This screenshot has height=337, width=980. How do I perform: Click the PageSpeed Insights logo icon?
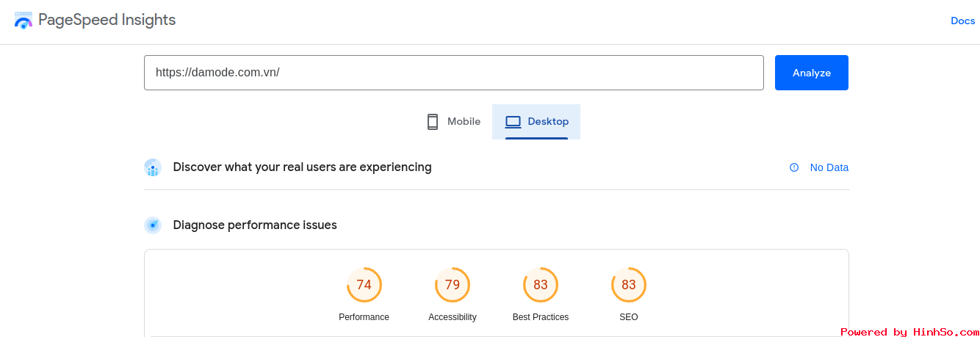coord(24,21)
